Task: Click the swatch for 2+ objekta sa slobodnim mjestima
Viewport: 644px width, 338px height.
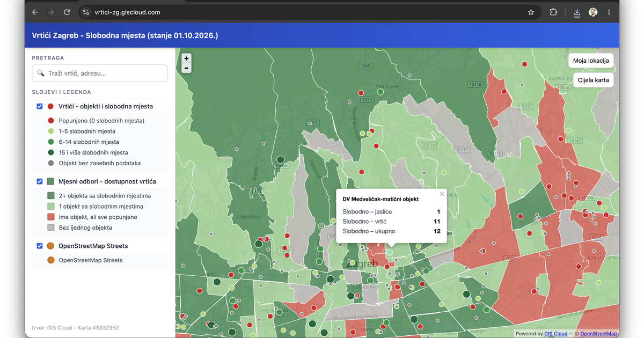Action: click(51, 196)
